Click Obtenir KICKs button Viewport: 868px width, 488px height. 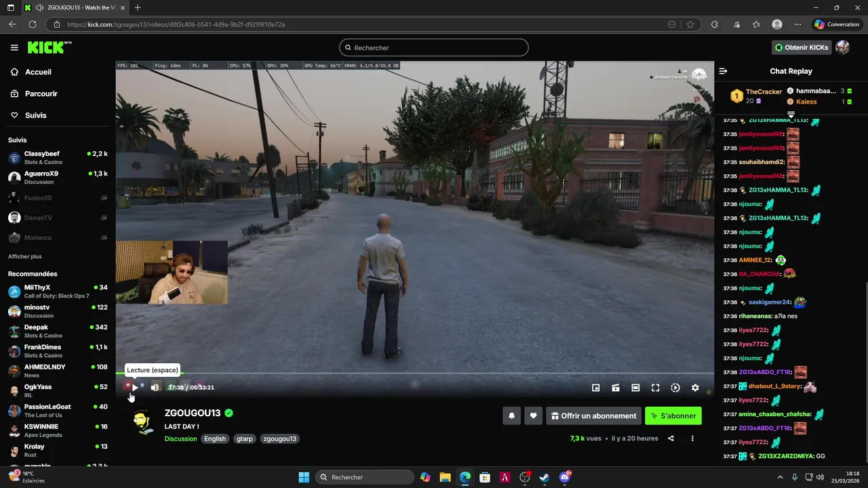[x=801, y=47]
